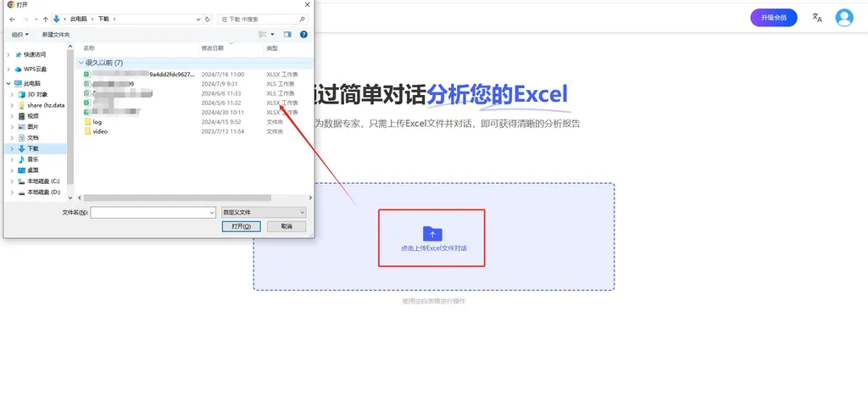Select 本地磁盘 (C:) in navigation pane

(43, 181)
